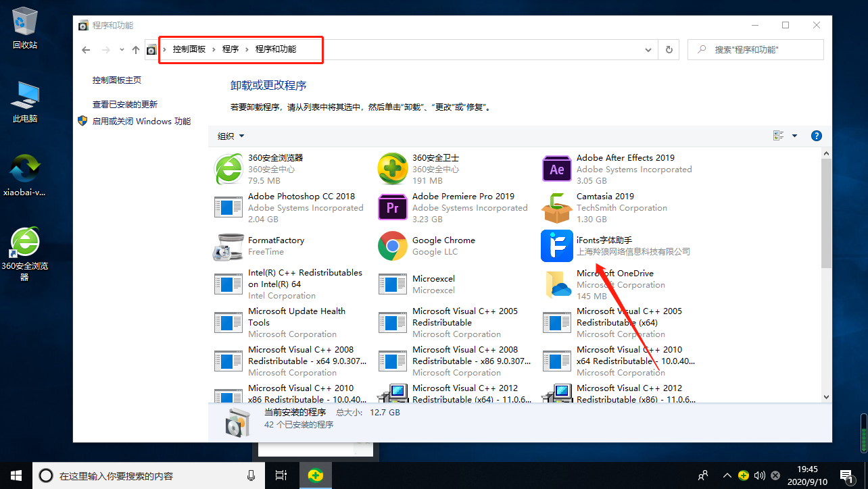868x489 pixels.
Task: Open the recent locations dropdown arrow
Action: [122, 49]
